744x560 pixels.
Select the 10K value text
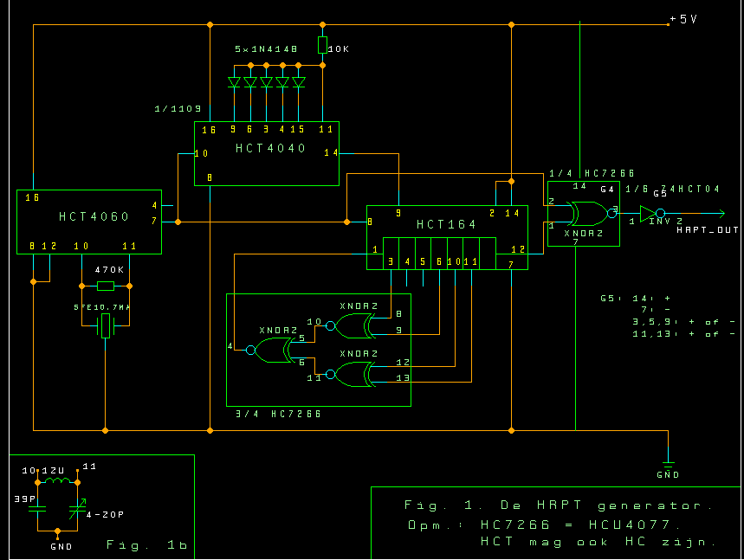click(x=339, y=48)
